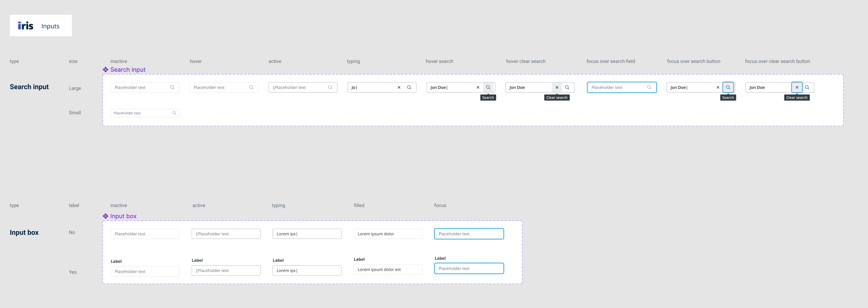Click the hover state search placeholder field
Screen dimensions: 868x308
224,88
